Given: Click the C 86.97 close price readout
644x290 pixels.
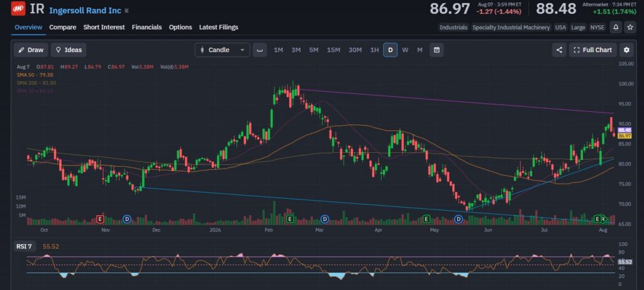Looking at the screenshot, I should point(118,67).
